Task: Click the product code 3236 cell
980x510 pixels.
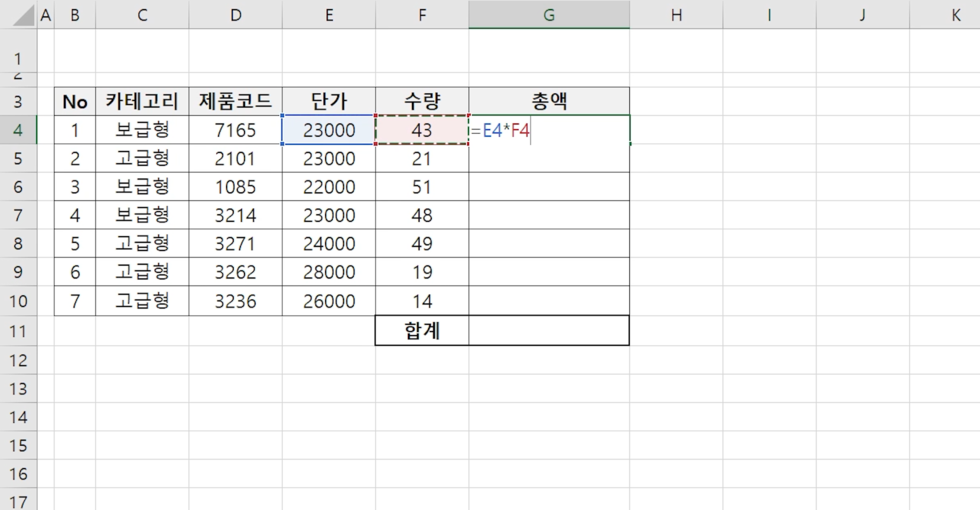Action: coord(235,301)
